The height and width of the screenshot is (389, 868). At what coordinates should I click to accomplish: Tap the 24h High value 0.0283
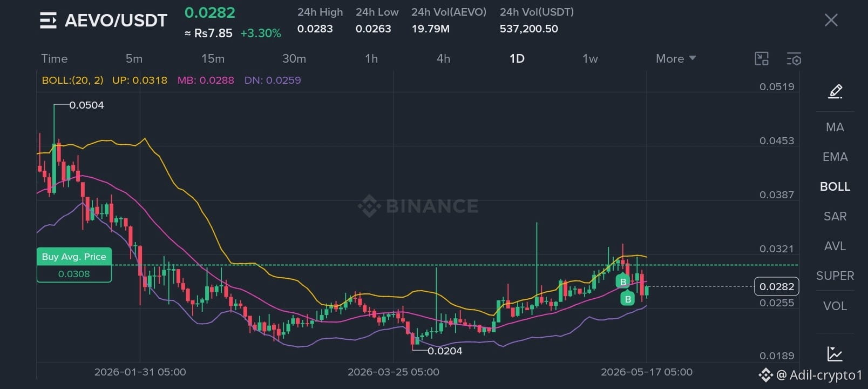tap(315, 29)
